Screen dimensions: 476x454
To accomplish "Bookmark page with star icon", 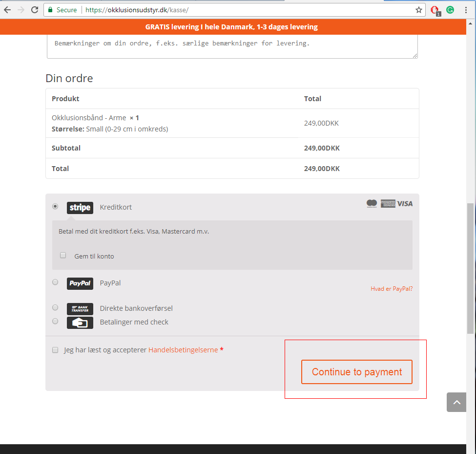I will coord(418,10).
